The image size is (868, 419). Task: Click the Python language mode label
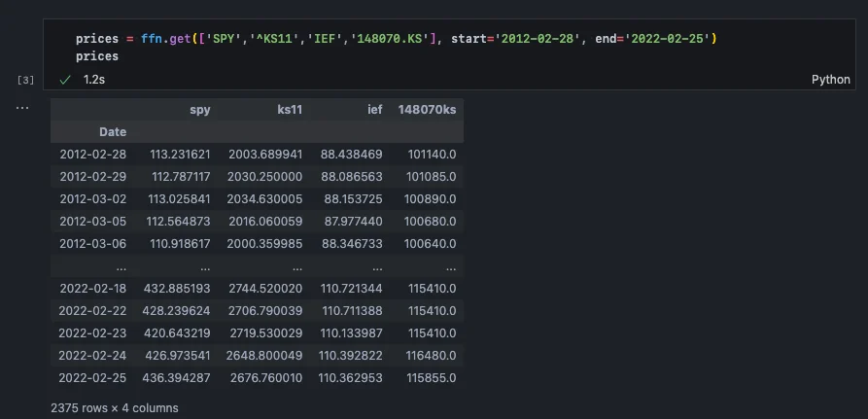pos(830,79)
